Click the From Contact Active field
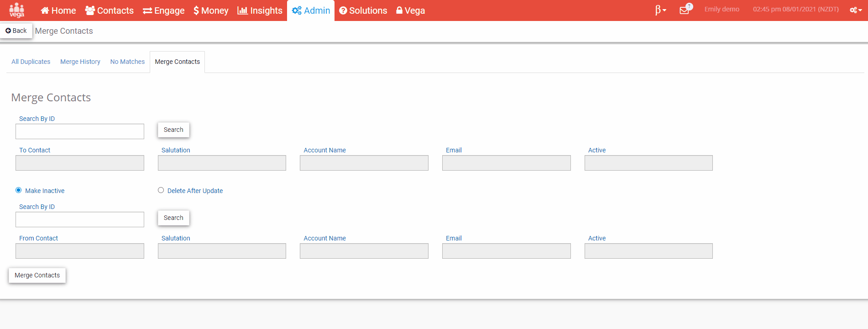868x329 pixels. tap(648, 251)
